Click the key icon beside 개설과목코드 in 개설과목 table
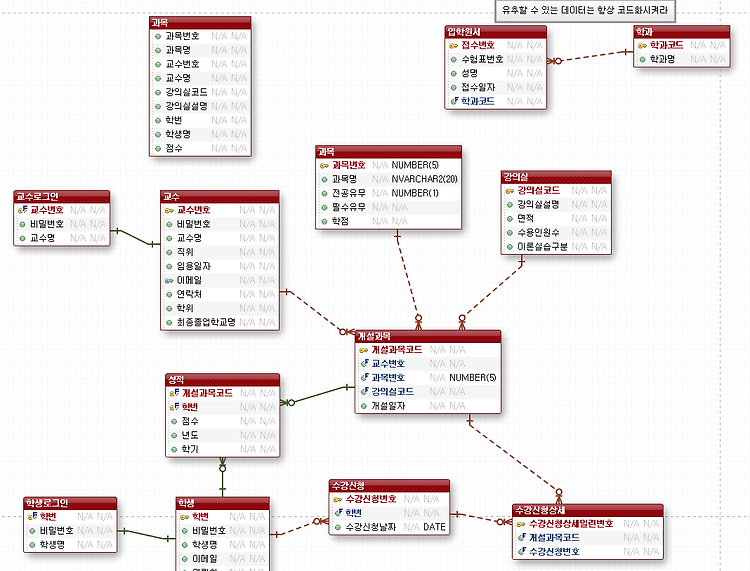The width and height of the screenshot is (750, 571). pyautogui.click(x=364, y=350)
